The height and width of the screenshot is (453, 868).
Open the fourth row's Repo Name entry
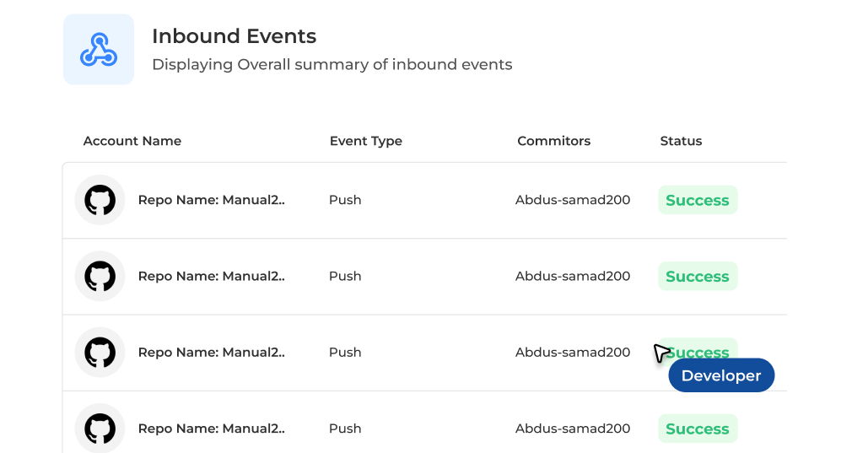(x=212, y=429)
